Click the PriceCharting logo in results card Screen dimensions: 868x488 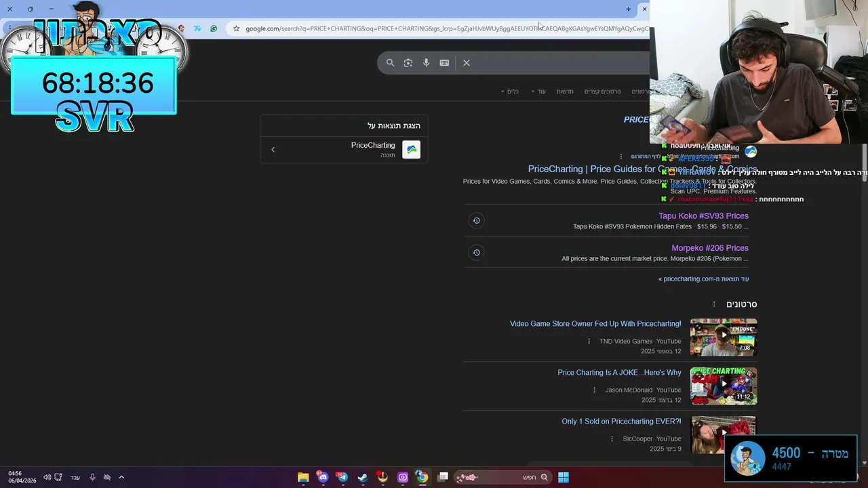tap(412, 150)
